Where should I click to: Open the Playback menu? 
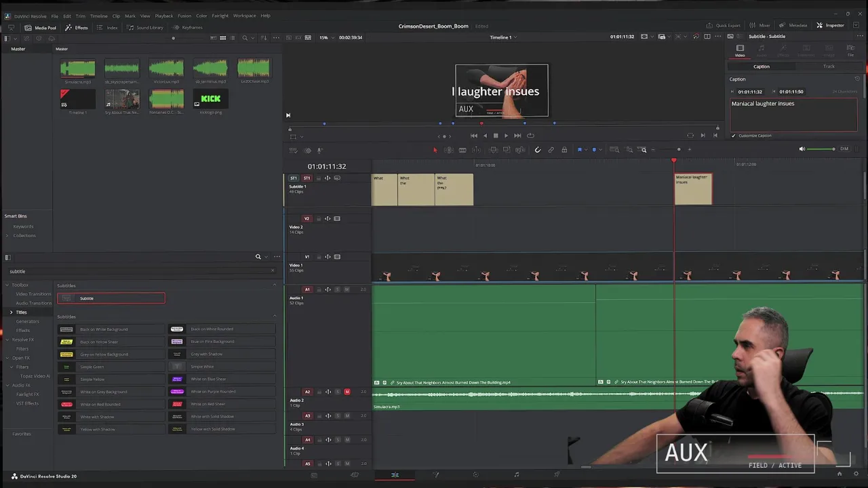coord(163,16)
